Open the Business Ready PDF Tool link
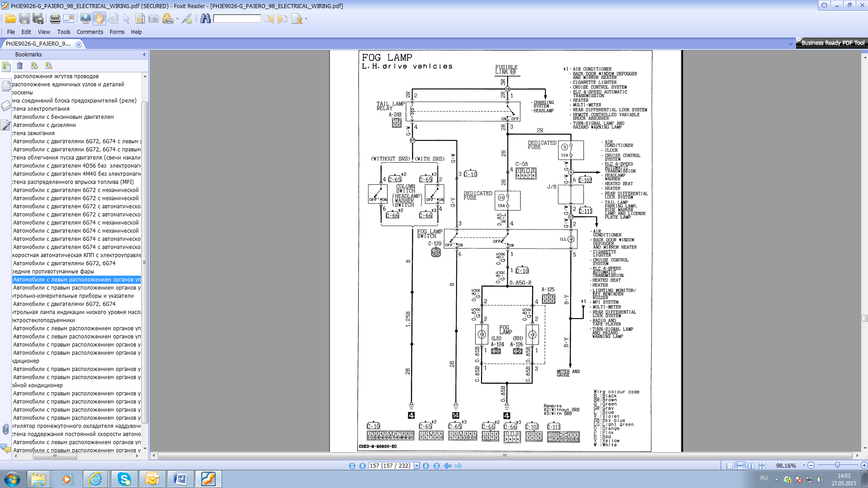The height and width of the screenshot is (488, 868). click(832, 43)
